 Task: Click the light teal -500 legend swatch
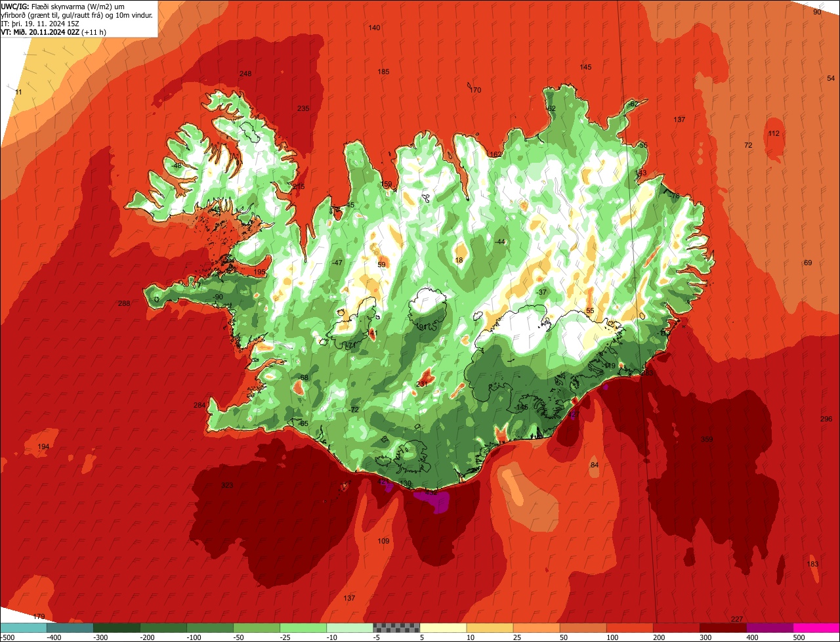[24, 628]
